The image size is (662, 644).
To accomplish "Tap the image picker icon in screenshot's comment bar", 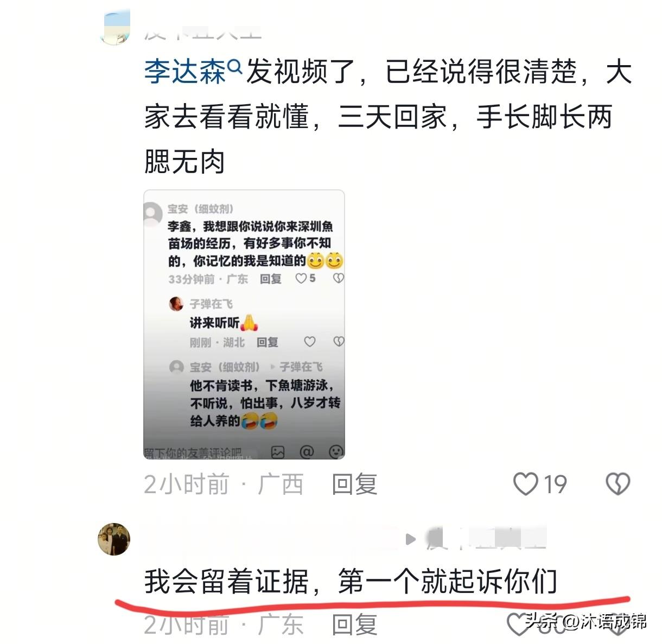I will 278,451.
